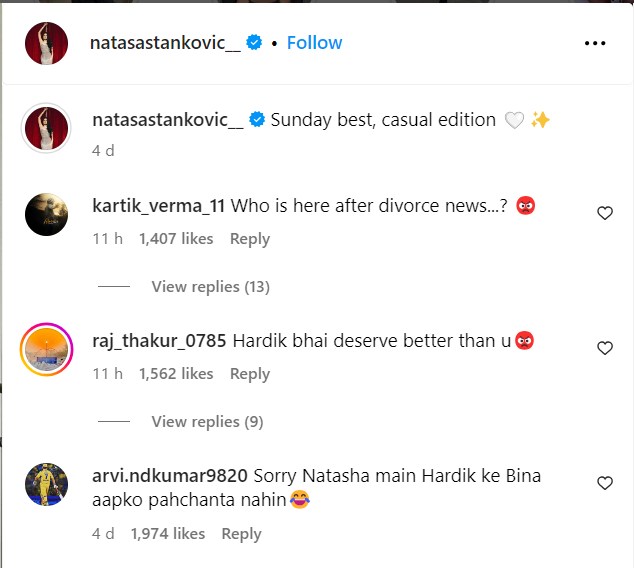Image resolution: width=634 pixels, height=568 pixels.
Task: View the 1,562 likes list
Action: (176, 374)
